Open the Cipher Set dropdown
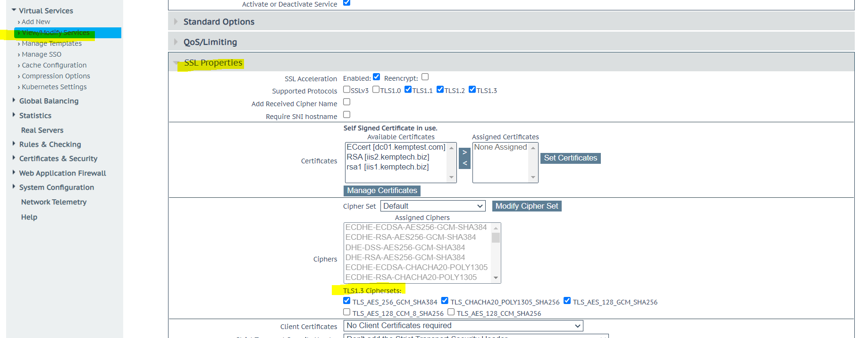 [x=433, y=206]
